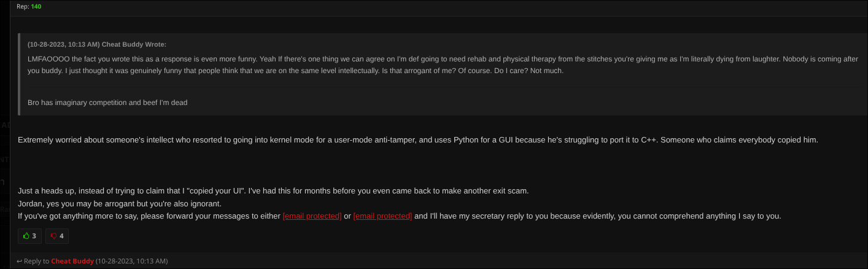
Task: Click the green 140 reputation value
Action: 36,6
